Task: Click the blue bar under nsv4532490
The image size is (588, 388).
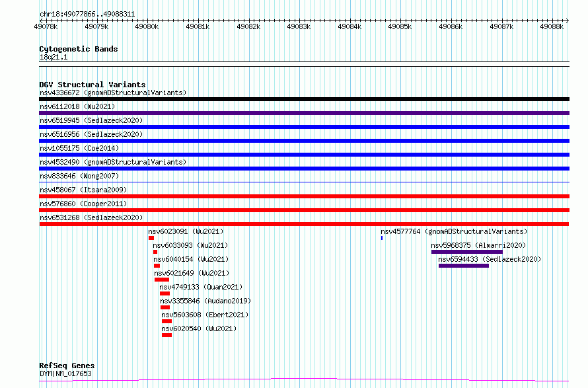Action: point(304,169)
